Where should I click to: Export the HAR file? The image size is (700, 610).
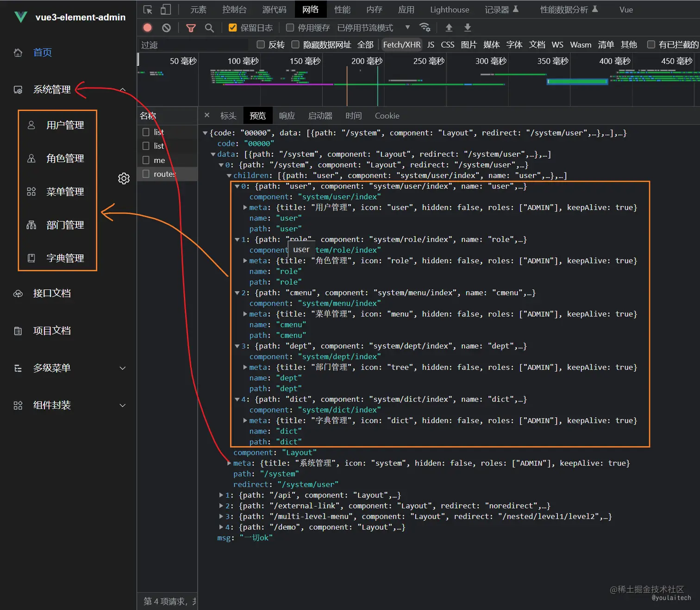(467, 28)
